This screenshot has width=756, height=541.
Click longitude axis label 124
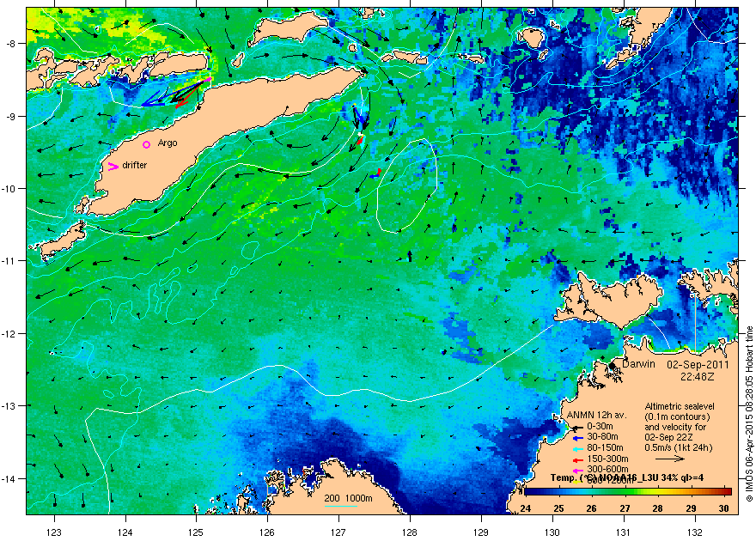pos(125,532)
